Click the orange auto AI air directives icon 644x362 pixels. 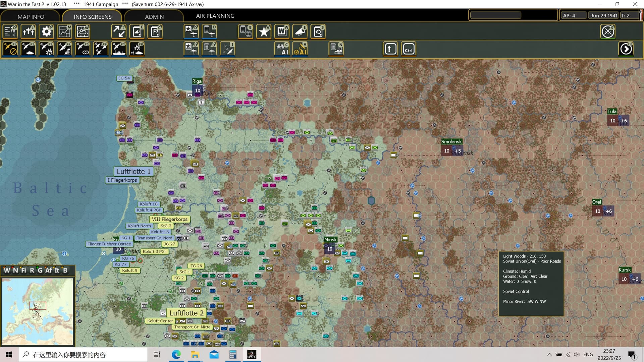click(300, 49)
